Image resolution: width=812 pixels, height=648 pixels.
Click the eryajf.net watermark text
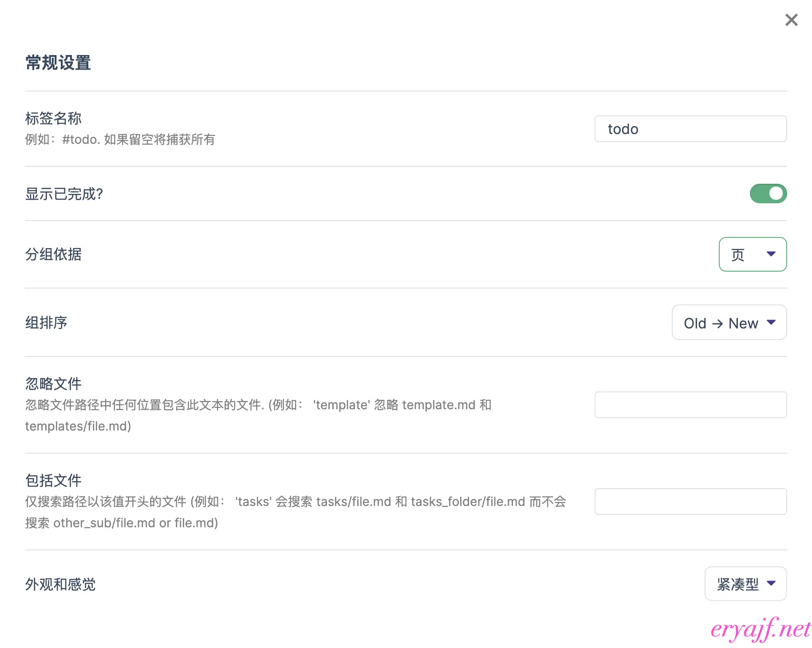click(761, 629)
